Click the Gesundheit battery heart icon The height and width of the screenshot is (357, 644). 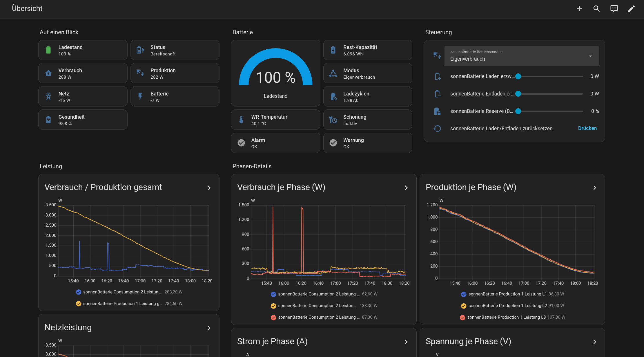point(48,120)
